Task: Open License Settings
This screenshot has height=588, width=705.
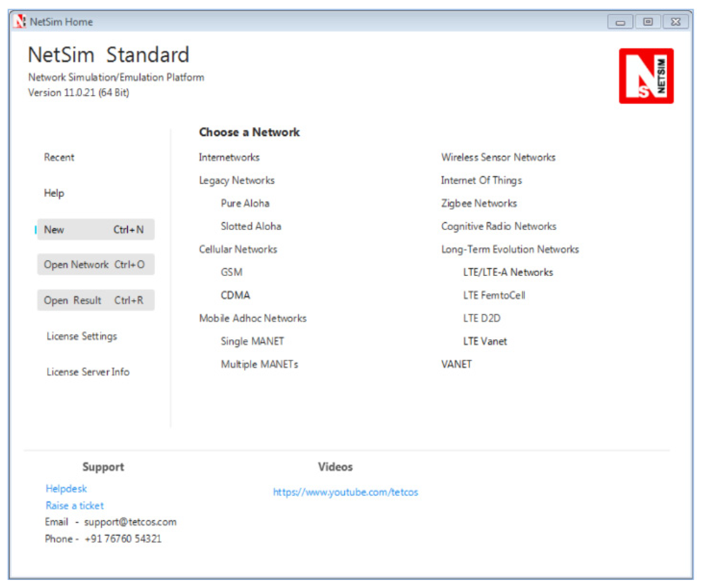Action: click(82, 336)
